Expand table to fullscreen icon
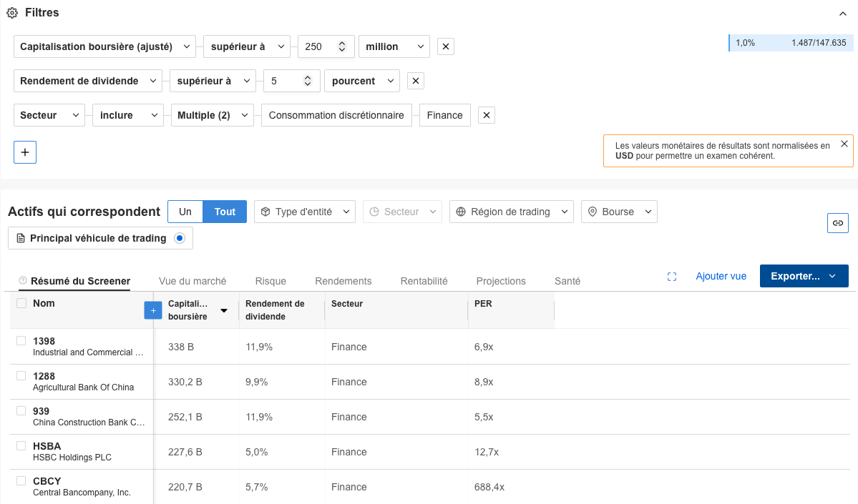 click(x=671, y=277)
